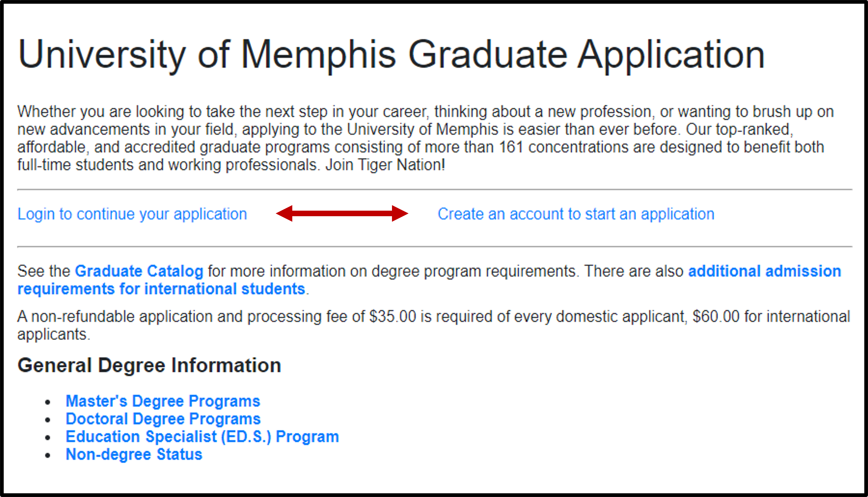Click the $60.00 international fee text
Image resolution: width=868 pixels, height=497 pixels.
pyautogui.click(x=715, y=317)
